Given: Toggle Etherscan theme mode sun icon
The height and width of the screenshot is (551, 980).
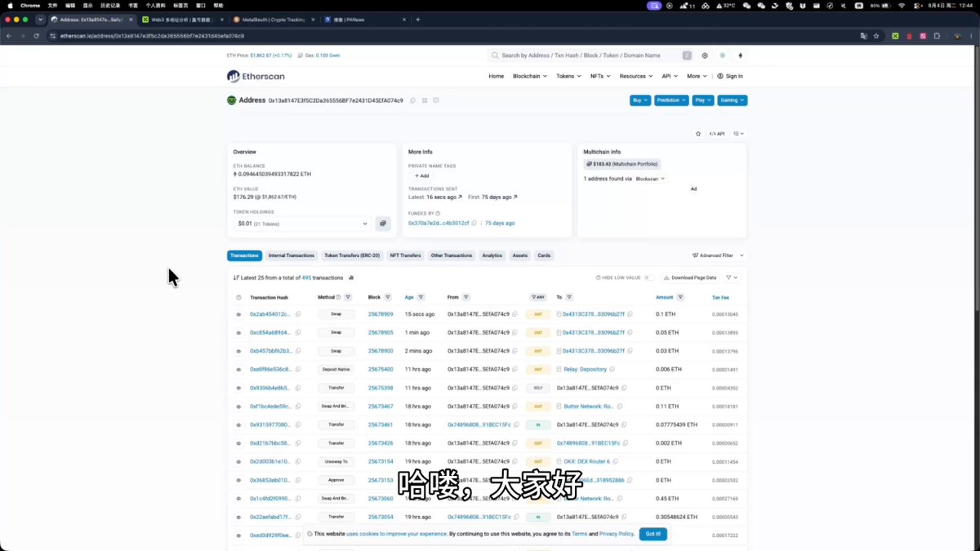Looking at the screenshot, I should coord(723,56).
